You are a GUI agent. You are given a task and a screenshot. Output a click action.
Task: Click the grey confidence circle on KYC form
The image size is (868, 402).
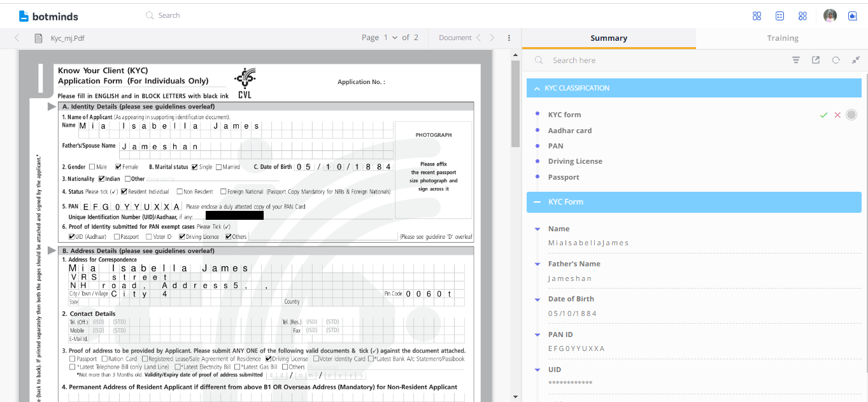(x=851, y=115)
